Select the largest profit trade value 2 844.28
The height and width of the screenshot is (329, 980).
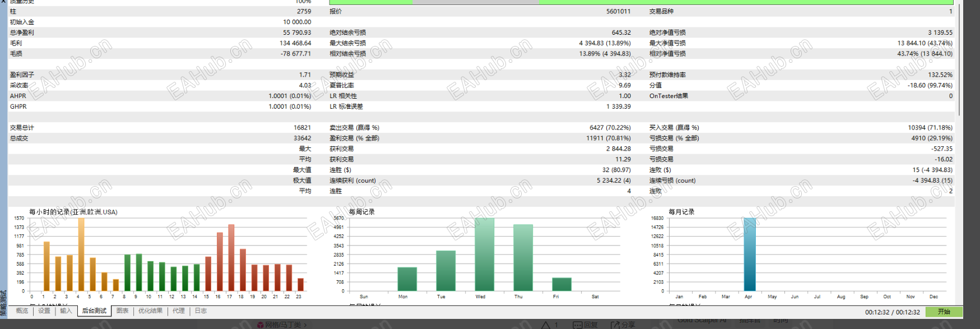pyautogui.click(x=619, y=149)
